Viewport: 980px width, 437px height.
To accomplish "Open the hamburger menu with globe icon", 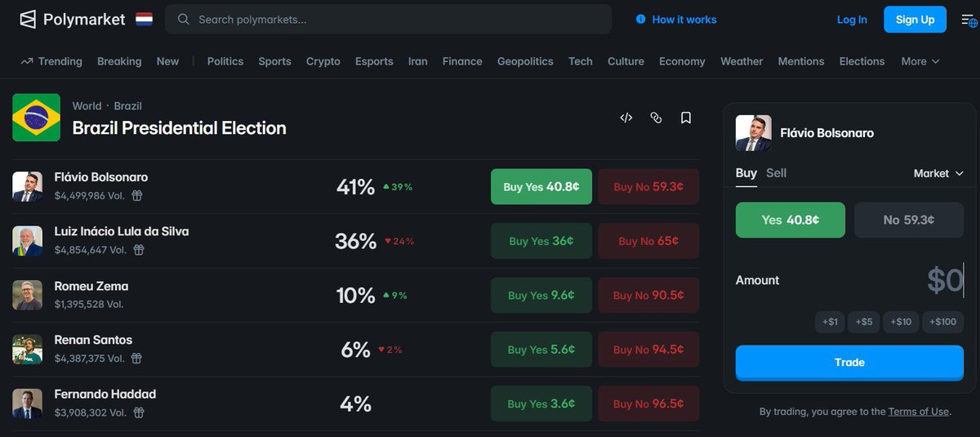I will click(969, 20).
